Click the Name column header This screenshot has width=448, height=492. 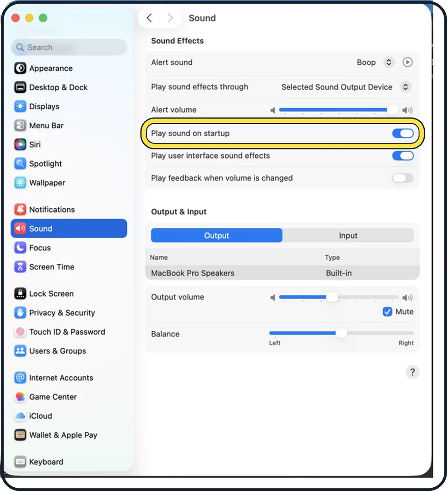(x=159, y=257)
